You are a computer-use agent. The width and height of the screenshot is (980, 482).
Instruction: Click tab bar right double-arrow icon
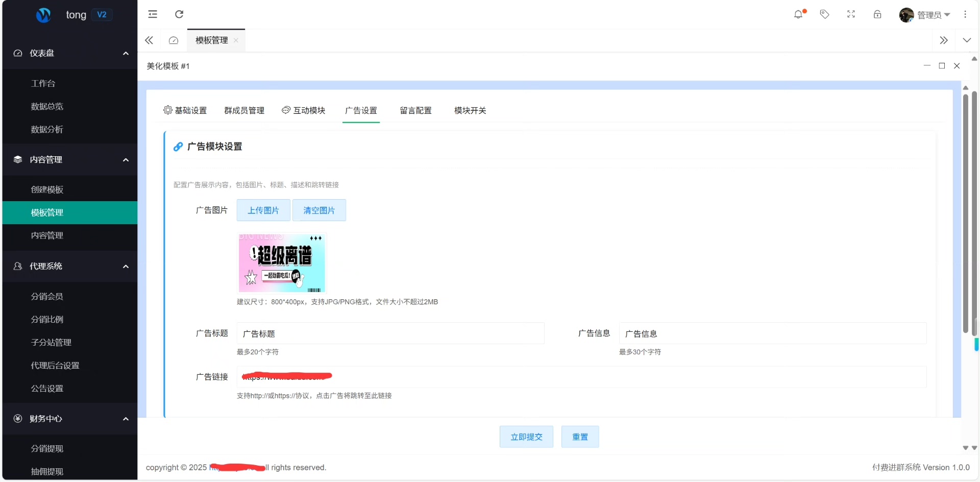(x=944, y=40)
